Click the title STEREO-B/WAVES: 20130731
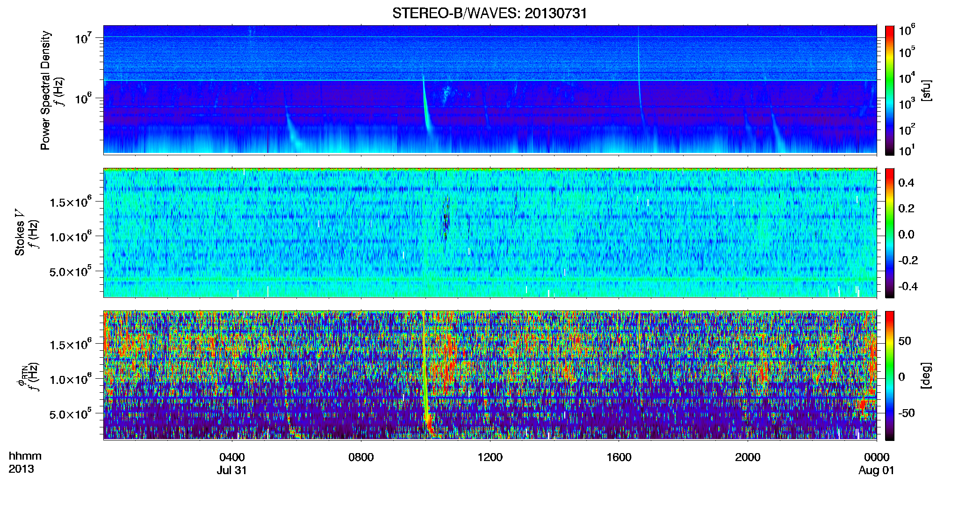 490,13
